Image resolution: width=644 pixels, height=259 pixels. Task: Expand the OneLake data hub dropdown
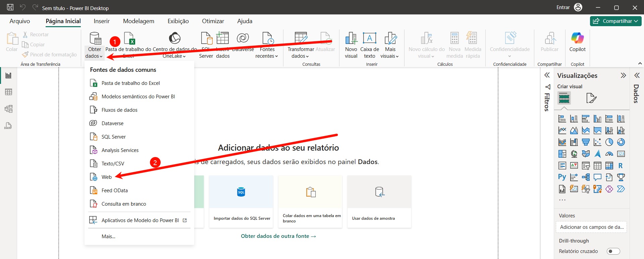tap(174, 45)
